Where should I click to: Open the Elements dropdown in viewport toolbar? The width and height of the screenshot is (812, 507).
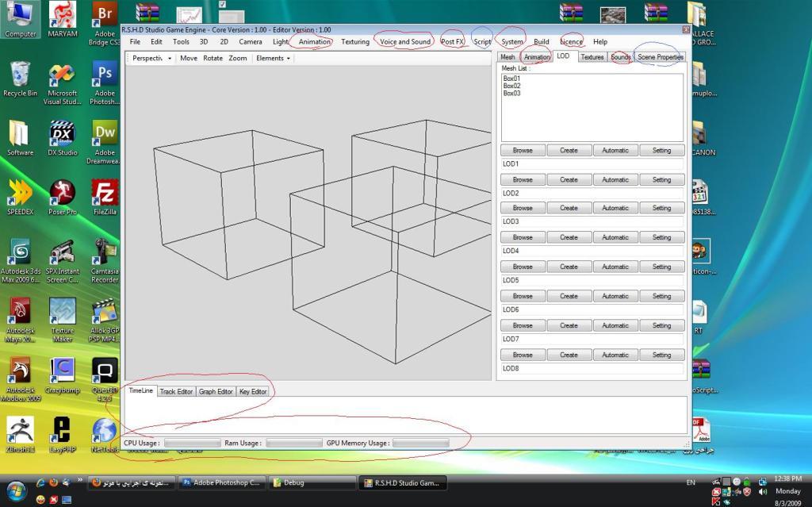point(273,58)
